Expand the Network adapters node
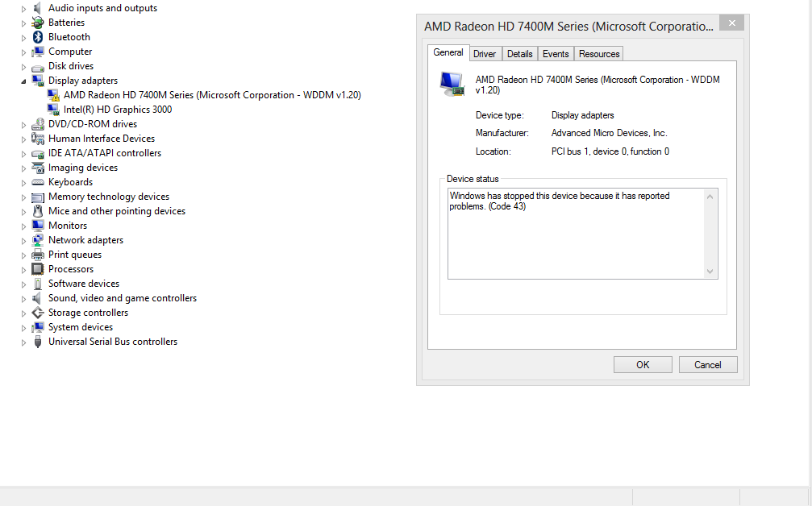 (23, 241)
